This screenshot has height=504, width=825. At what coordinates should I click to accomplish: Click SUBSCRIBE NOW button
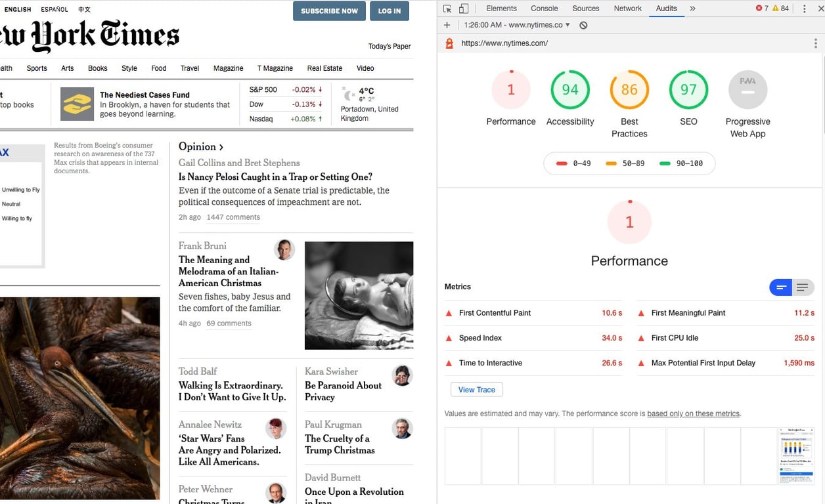coord(329,11)
